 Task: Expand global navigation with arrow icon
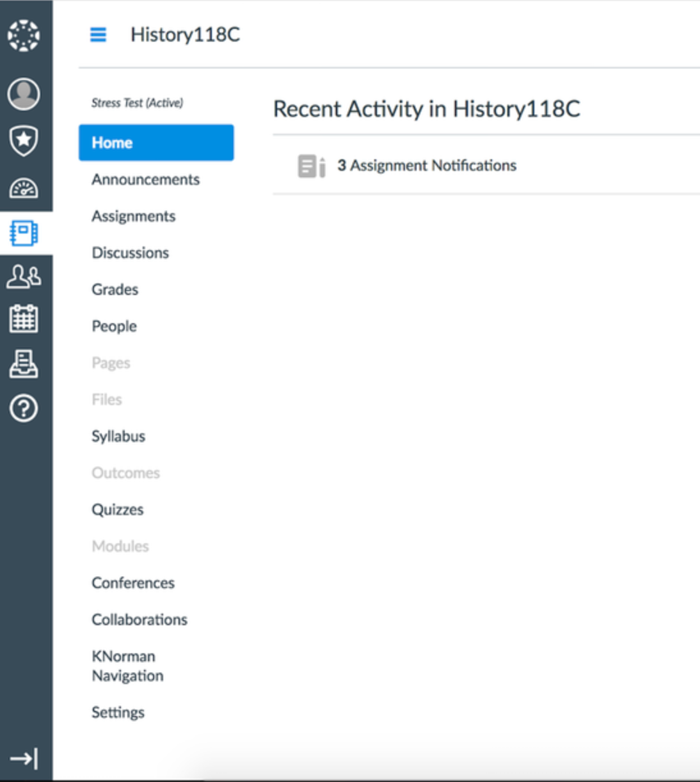24,759
